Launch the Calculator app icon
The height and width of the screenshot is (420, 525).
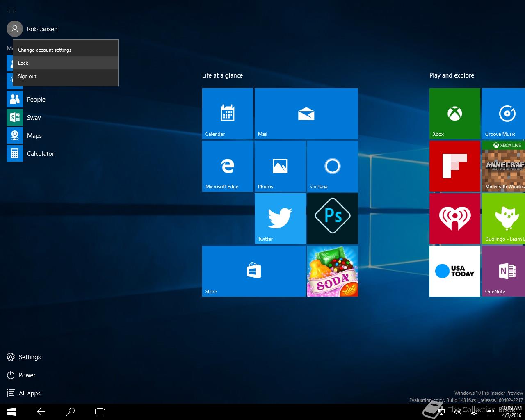point(15,153)
